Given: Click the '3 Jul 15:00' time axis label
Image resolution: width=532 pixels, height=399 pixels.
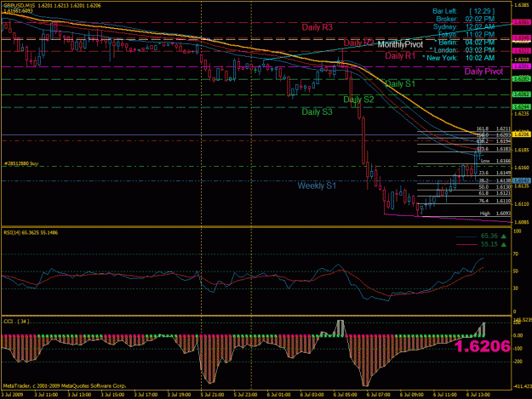Looking at the screenshot, I should click(112, 395).
